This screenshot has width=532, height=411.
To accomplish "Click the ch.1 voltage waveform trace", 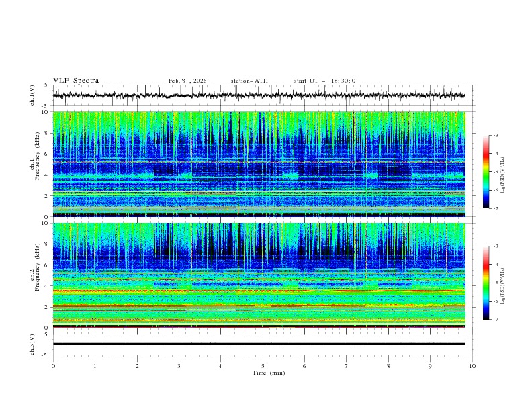I will click(259, 95).
